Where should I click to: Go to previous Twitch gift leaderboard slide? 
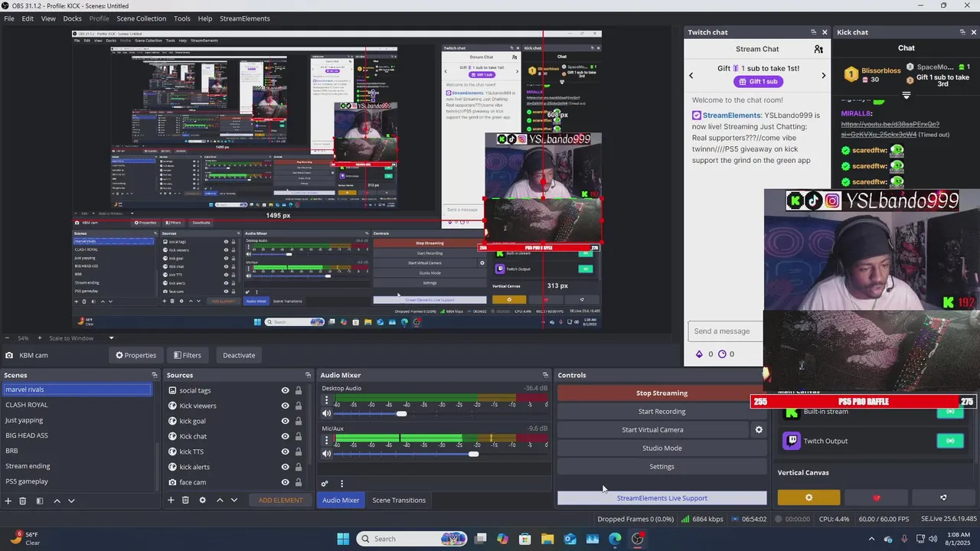[x=691, y=75]
